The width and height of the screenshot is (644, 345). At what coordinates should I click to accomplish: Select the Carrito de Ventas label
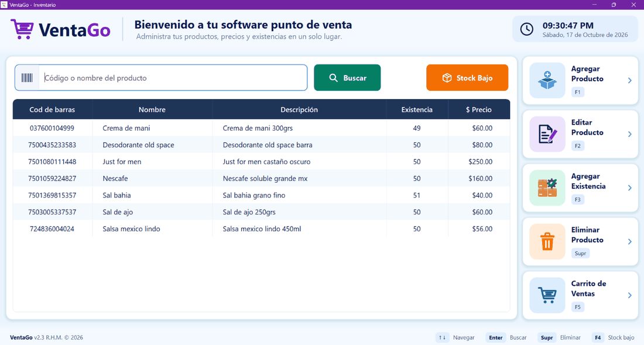point(588,289)
